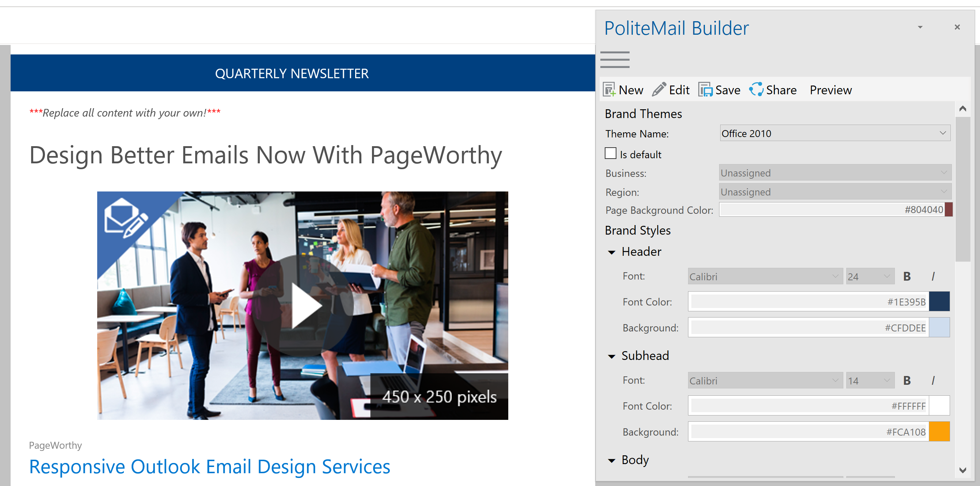Collapse the Header styles section
This screenshot has width=980, height=486.
click(x=612, y=253)
